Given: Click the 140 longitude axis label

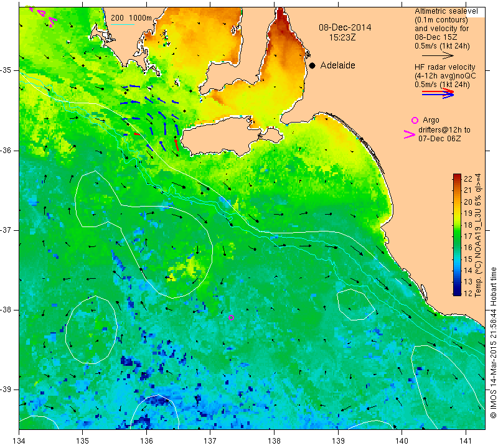Looking at the screenshot, I should pyautogui.click(x=402, y=441).
